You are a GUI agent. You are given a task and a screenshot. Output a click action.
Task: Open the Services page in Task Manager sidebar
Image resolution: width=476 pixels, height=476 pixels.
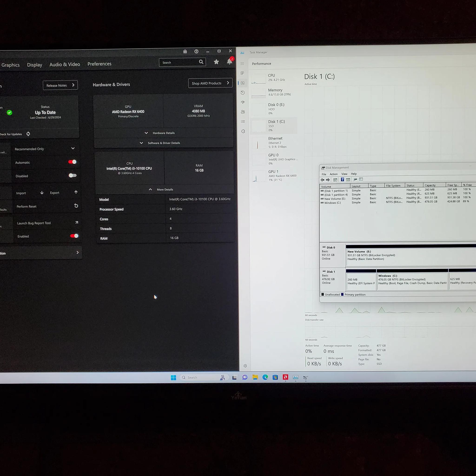click(243, 131)
